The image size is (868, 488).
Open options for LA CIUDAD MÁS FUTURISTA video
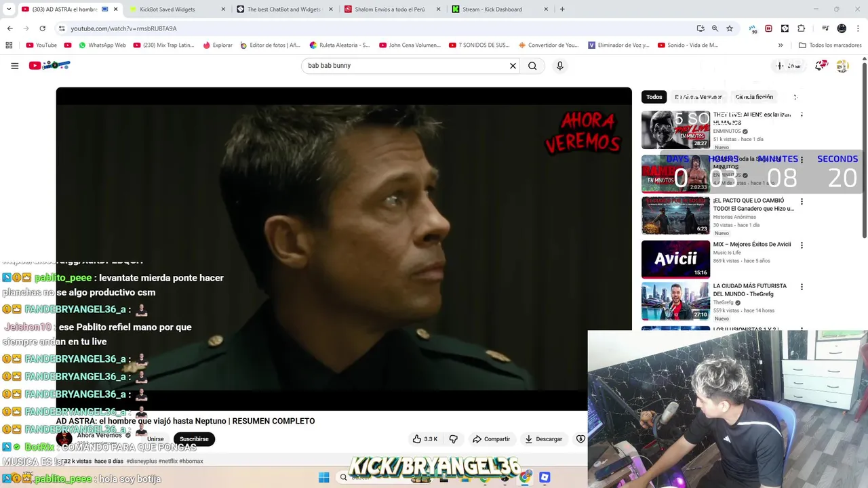coord(802,287)
